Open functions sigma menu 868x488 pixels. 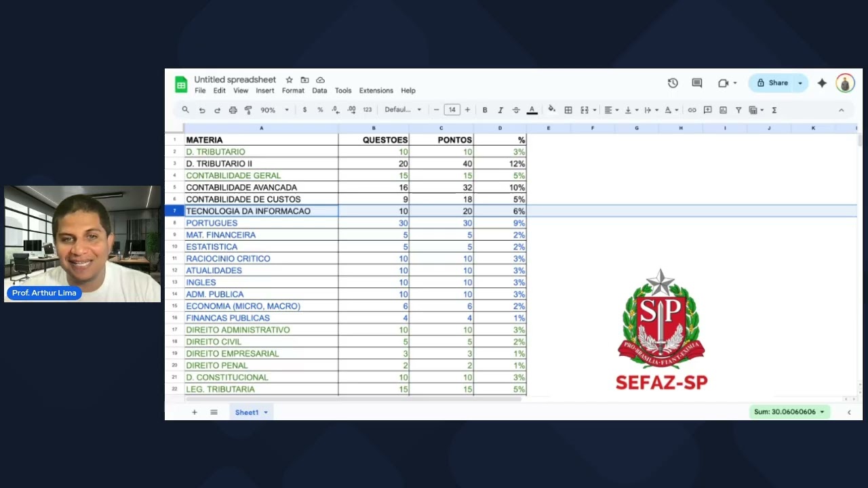pos(774,110)
